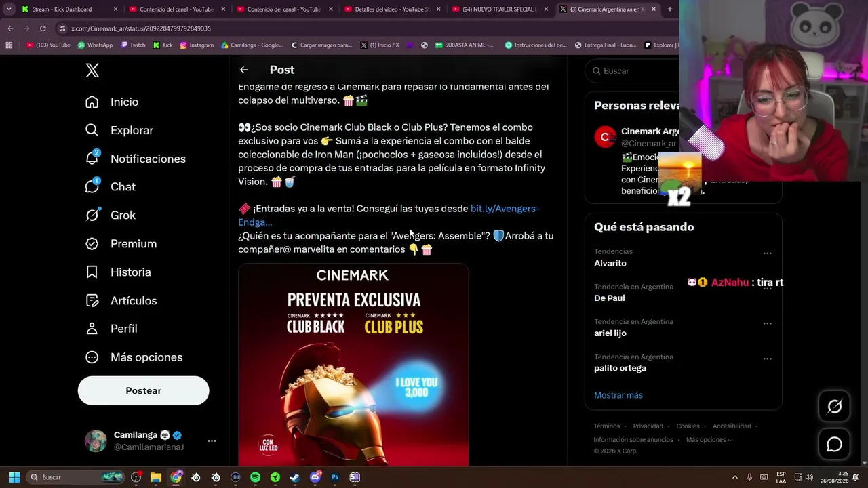Open the Privacidad footer link

[648, 426]
